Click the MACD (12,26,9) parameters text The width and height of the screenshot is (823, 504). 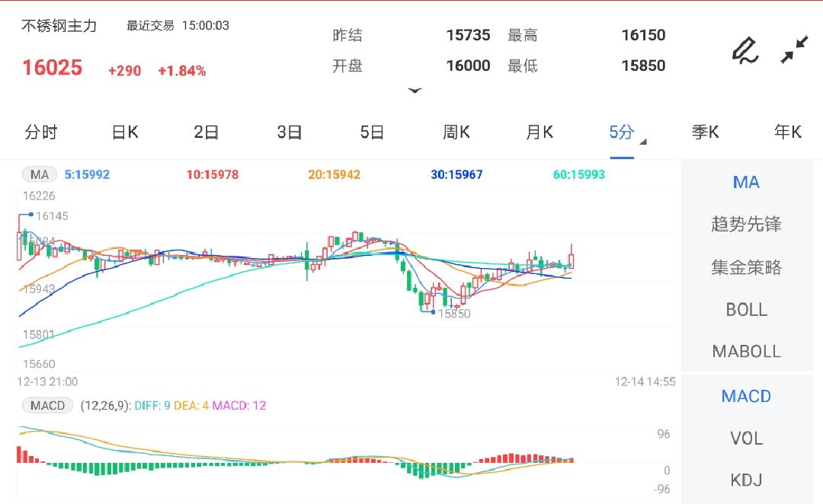point(105,405)
